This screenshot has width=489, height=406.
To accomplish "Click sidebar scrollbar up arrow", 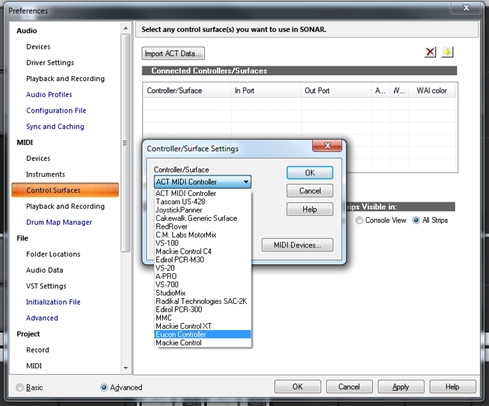I will [126, 28].
